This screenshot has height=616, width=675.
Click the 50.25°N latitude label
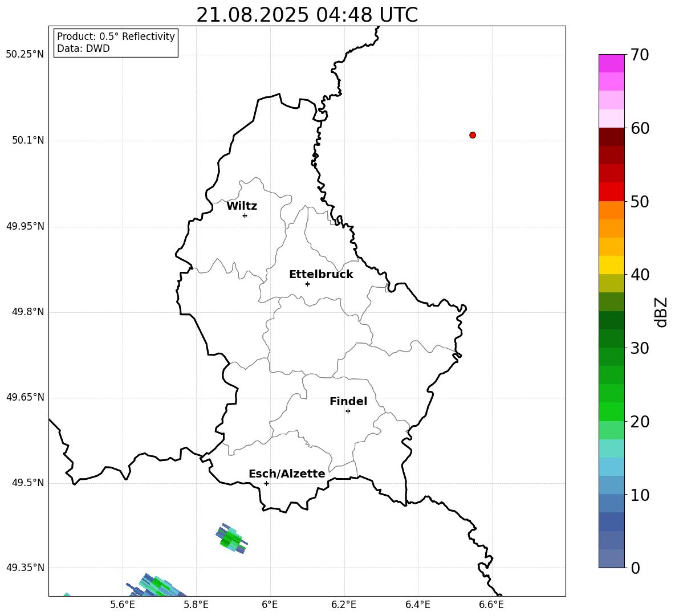point(25,55)
